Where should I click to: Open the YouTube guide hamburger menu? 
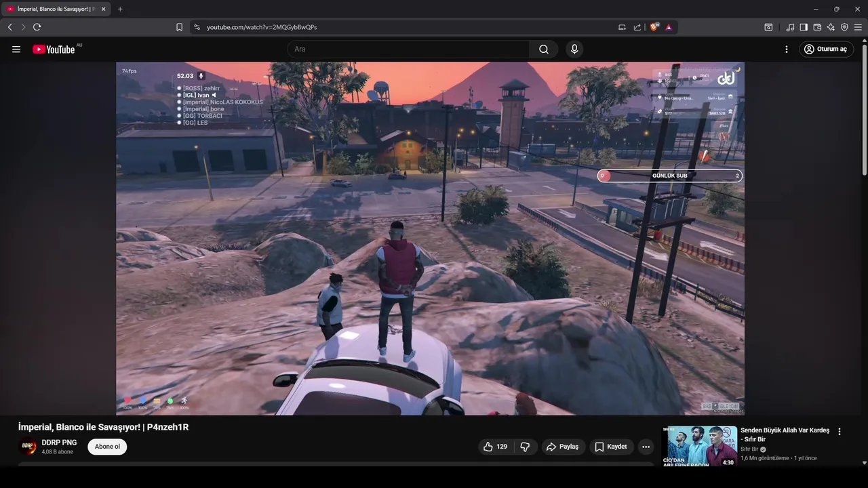(16, 49)
